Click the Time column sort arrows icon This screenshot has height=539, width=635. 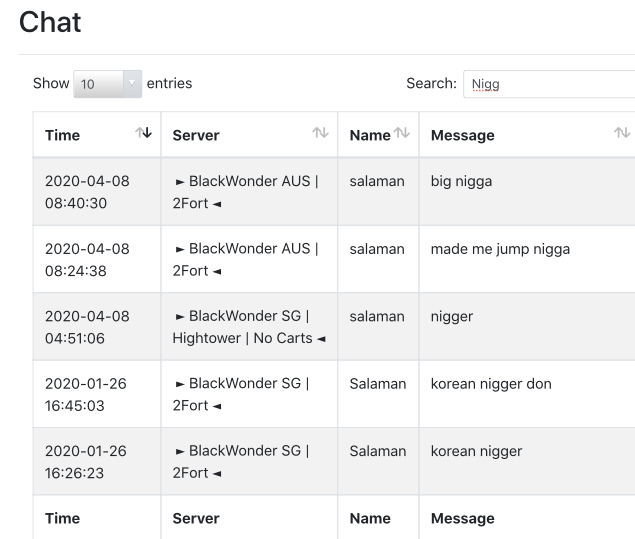click(143, 132)
